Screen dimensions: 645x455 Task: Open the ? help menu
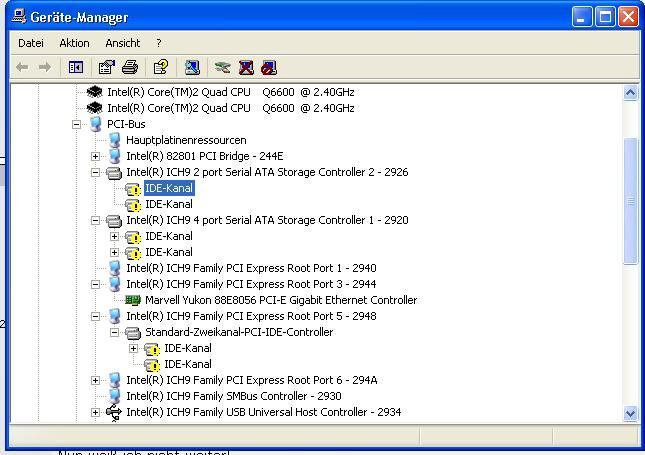(x=159, y=43)
